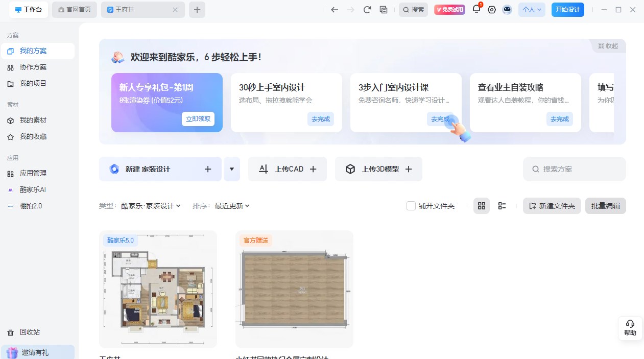Viewport: 644px width, 359px height.
Task: Click the plus icon on 新建 家装设计
Action: click(x=208, y=169)
